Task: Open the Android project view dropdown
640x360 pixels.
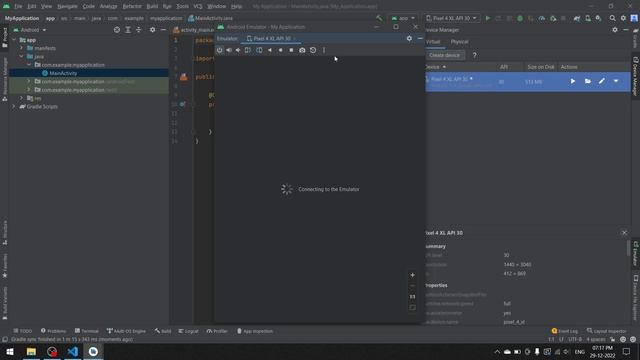Action: 30,30
